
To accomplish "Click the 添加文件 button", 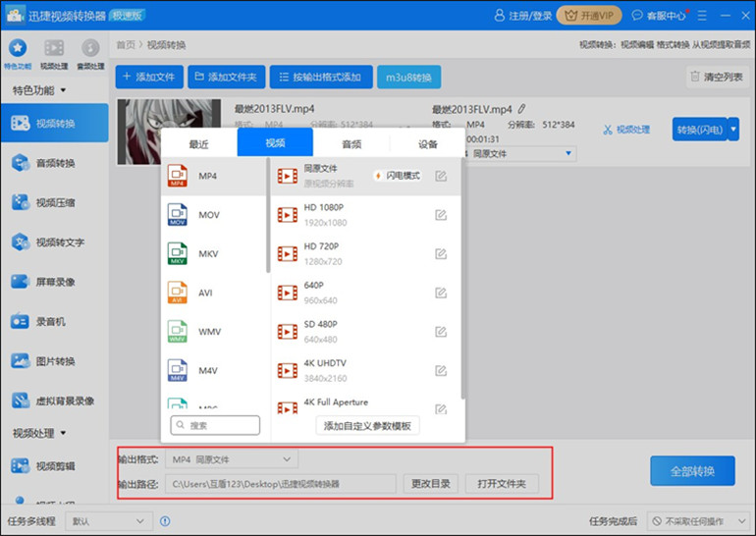I will click(149, 77).
